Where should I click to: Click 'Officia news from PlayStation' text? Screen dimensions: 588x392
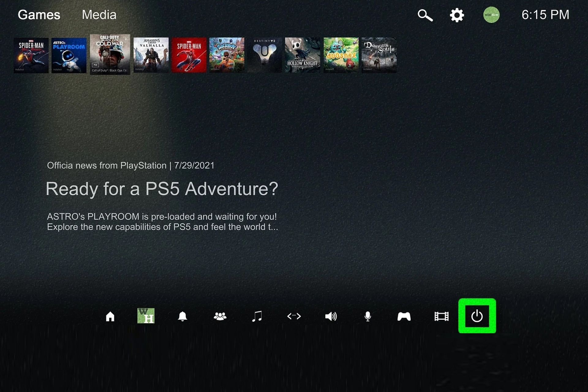107,165
